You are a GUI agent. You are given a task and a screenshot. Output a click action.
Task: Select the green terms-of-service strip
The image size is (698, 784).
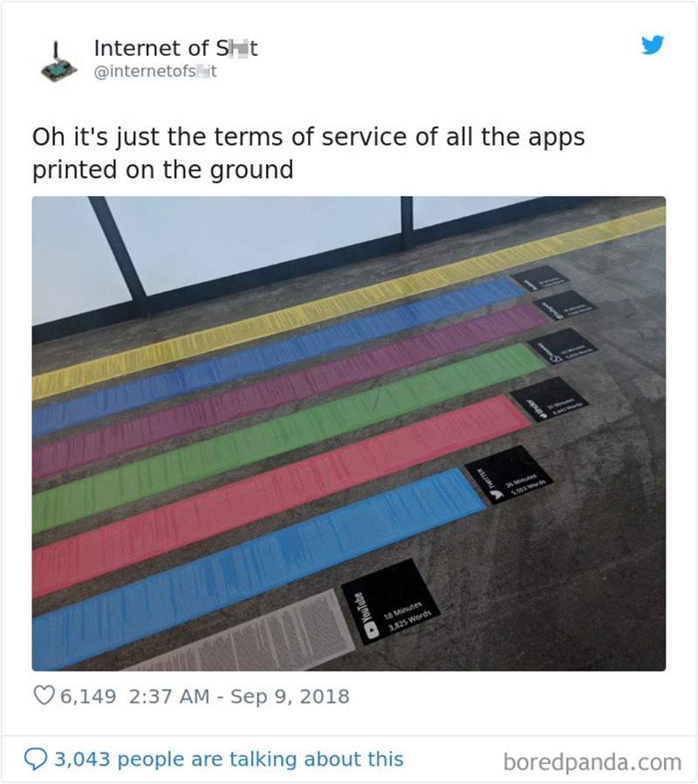288,436
